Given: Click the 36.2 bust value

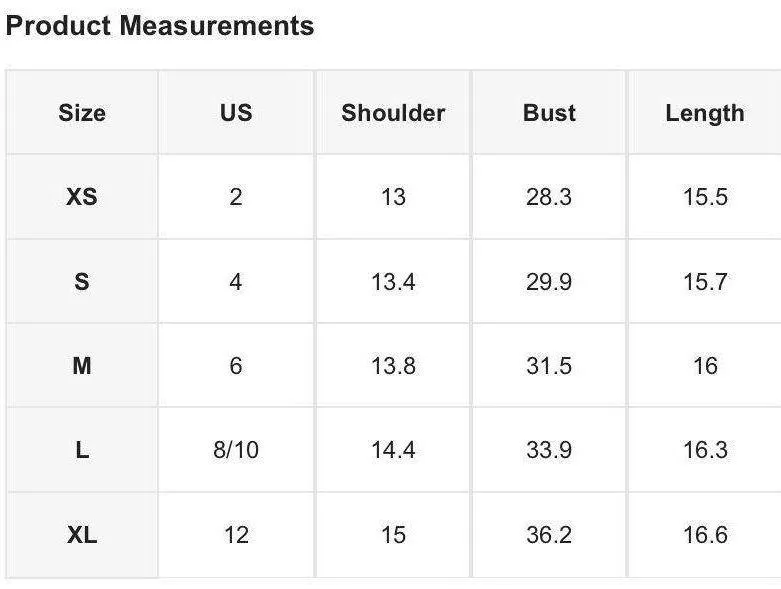Looking at the screenshot, I should click(549, 536).
